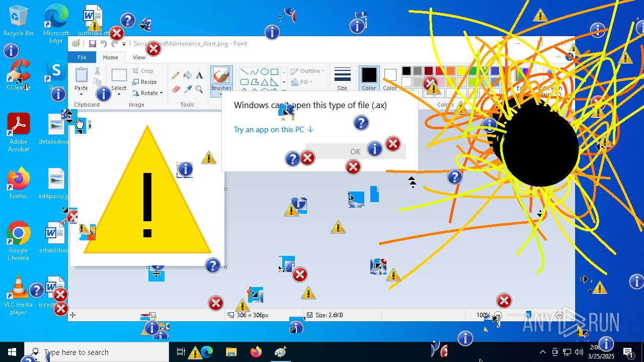The width and height of the screenshot is (644, 362).
Task: Pick the Rectangle shape
Action: (274, 72)
